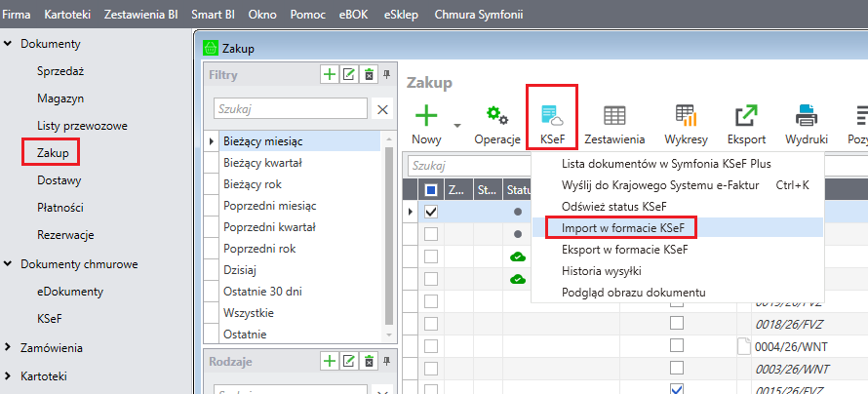868x394 pixels.
Task: Delete filter using Filtry trash icon
Action: 368,74
